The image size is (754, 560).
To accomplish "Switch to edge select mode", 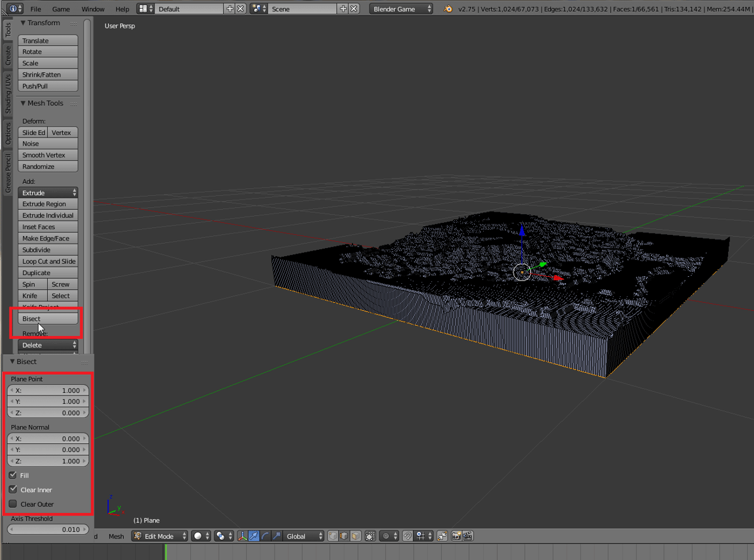I will (x=344, y=536).
